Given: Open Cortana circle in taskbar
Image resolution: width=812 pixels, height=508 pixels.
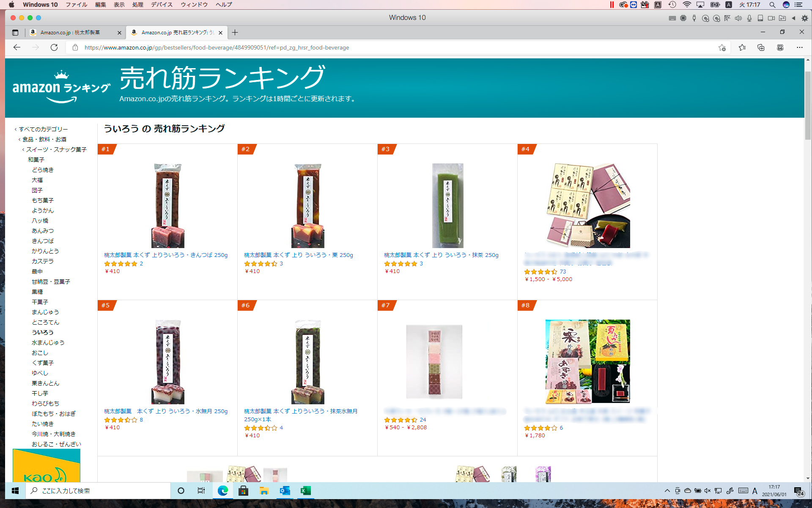Looking at the screenshot, I should [181, 491].
